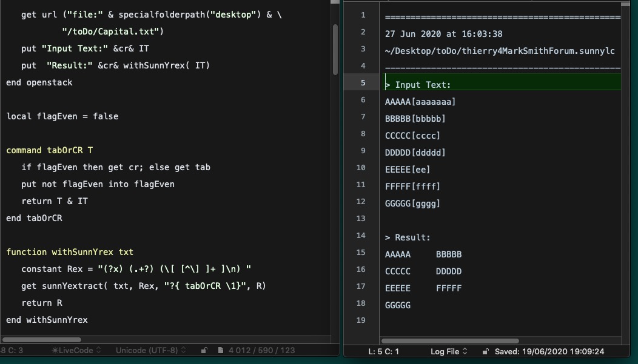The image size is (638, 364).
Task: Click the Saved: 19/06/2020 timestamp label
Action: point(549,351)
